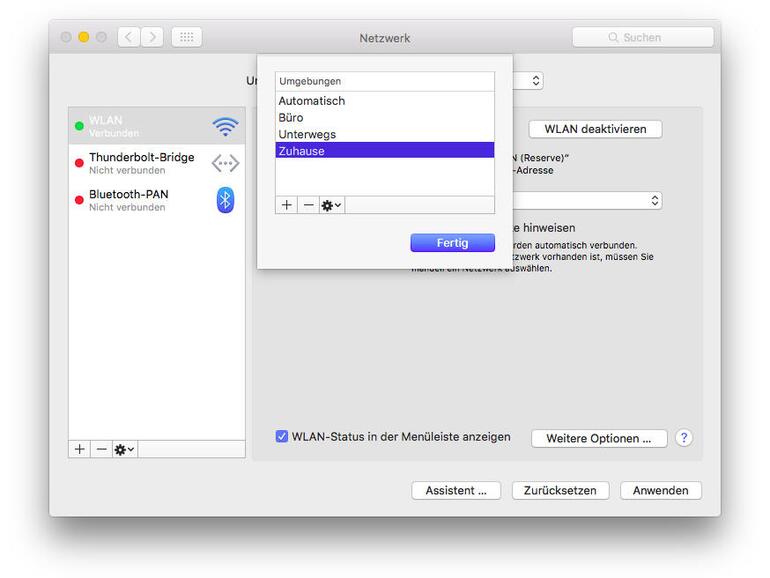Select Bluetooth-PAN service in the sidebar
The height and width of the screenshot is (578, 770).
click(157, 200)
